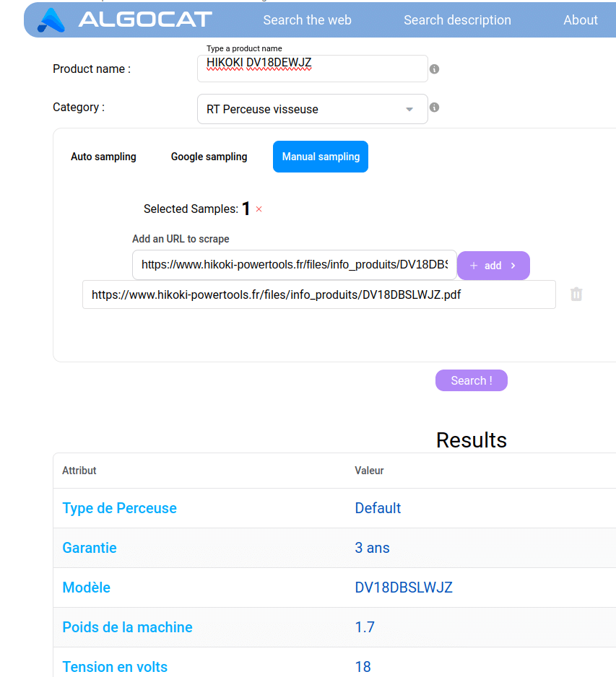Click the ALGOCAT brand name

pos(145,19)
